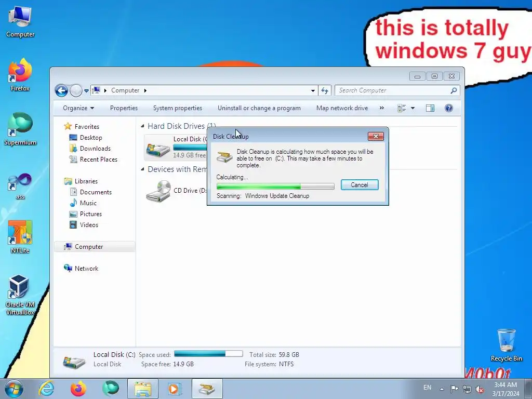This screenshot has width=532, height=399.
Task: Click the Forward arrow in Explorer
Action: click(x=76, y=90)
